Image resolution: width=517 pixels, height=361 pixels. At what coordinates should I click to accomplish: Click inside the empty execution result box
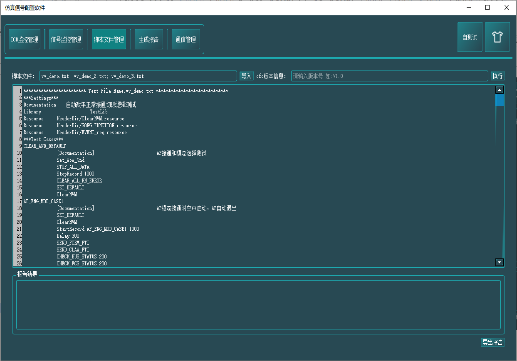click(258, 305)
